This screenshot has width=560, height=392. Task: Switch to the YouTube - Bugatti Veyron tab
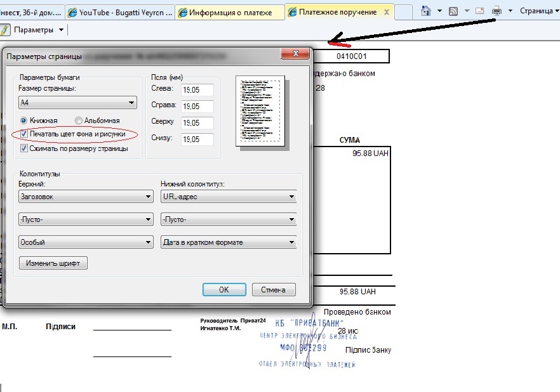120,12
